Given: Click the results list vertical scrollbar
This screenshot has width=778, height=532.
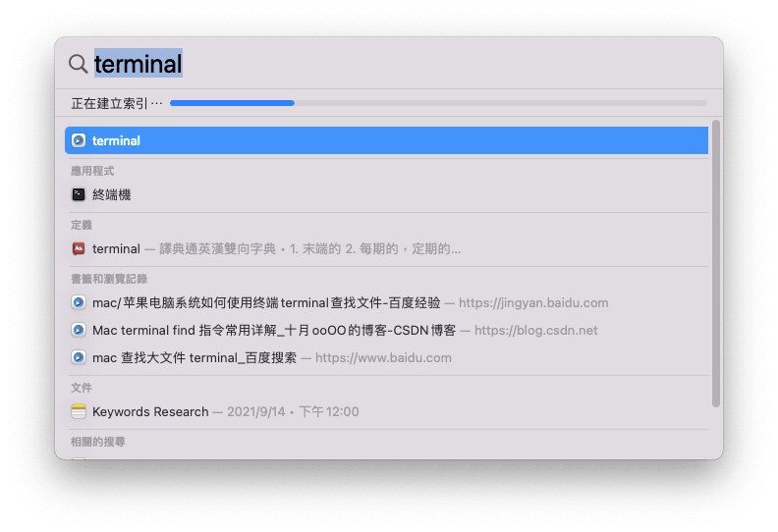Looking at the screenshot, I should (715, 263).
